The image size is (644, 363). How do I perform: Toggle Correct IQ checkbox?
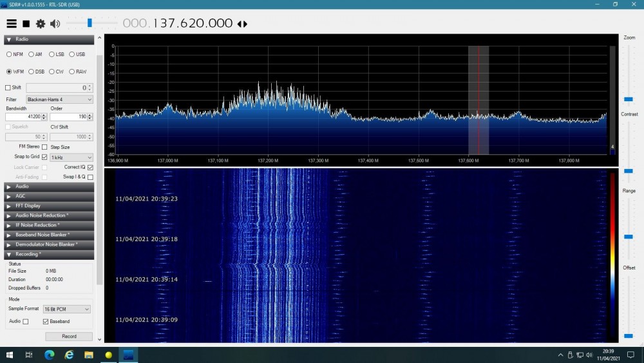pyautogui.click(x=90, y=168)
